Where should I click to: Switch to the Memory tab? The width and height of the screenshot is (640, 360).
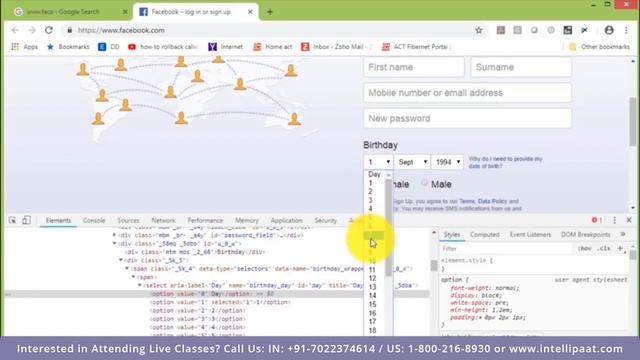pyautogui.click(x=247, y=220)
